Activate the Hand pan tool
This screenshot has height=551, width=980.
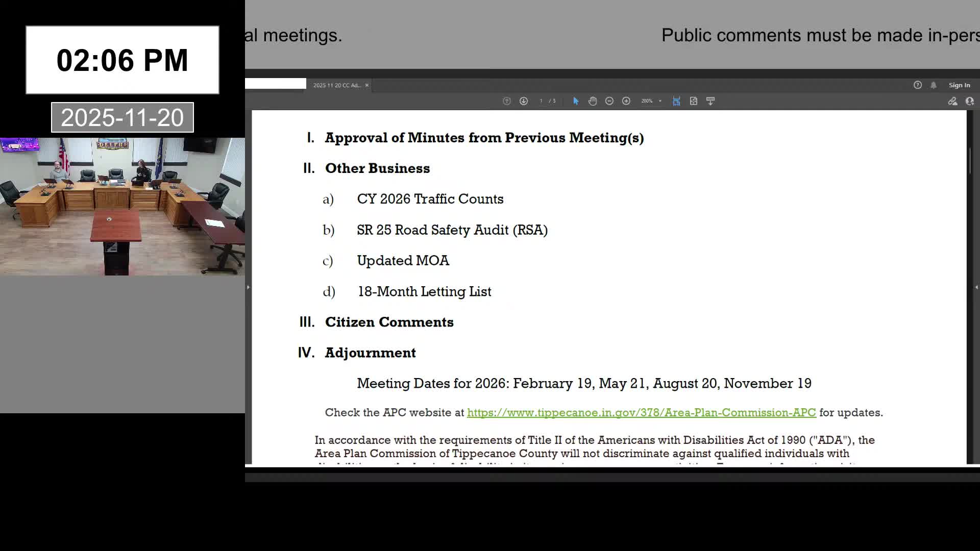click(x=593, y=101)
